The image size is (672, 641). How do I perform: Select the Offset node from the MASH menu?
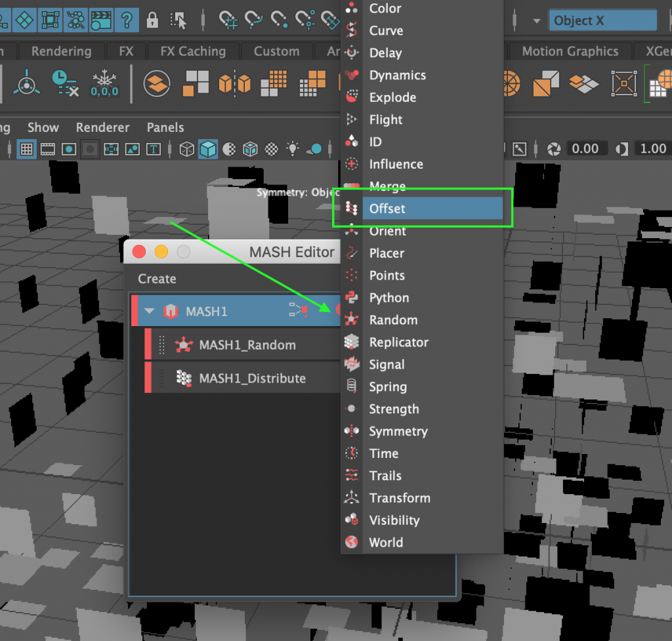387,208
